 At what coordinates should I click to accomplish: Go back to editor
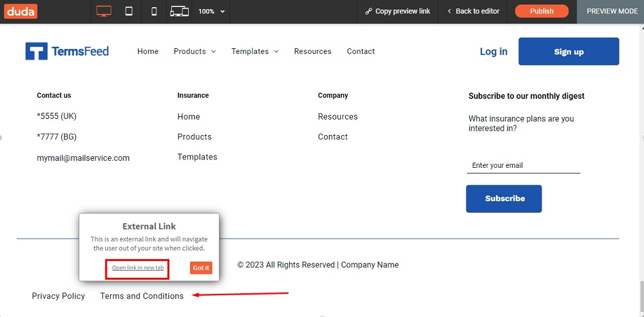(x=473, y=12)
